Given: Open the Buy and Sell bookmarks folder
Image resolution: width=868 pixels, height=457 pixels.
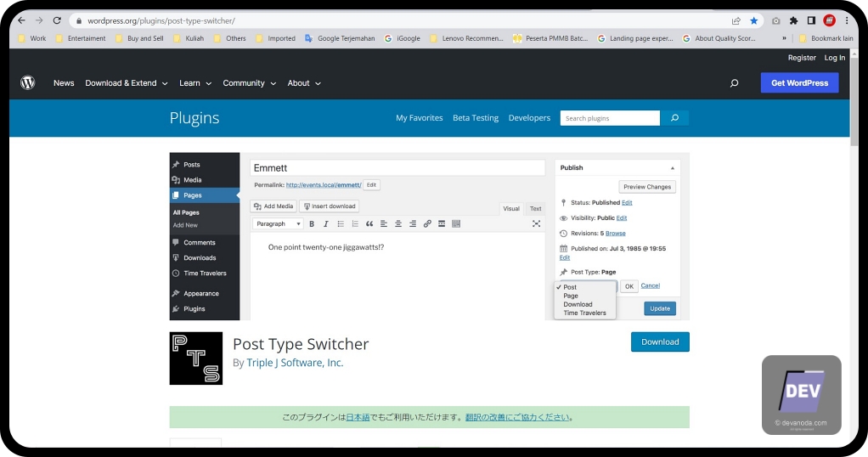Looking at the screenshot, I should 139,38.
